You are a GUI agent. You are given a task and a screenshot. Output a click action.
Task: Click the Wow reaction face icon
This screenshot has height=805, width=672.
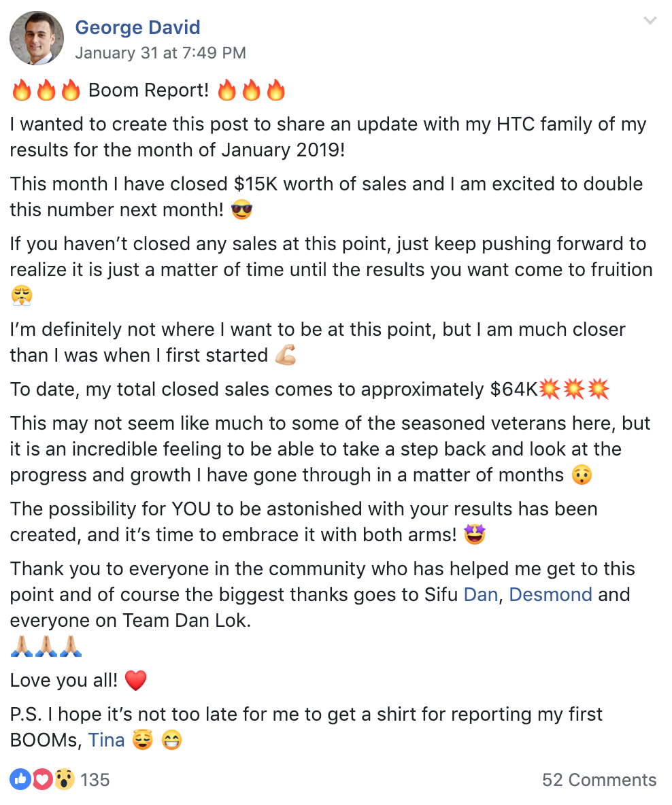[x=64, y=779]
